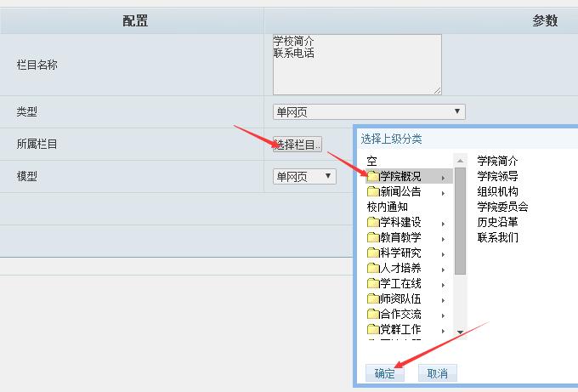Open the 模型 dropdown showing 单网页

[x=304, y=177]
